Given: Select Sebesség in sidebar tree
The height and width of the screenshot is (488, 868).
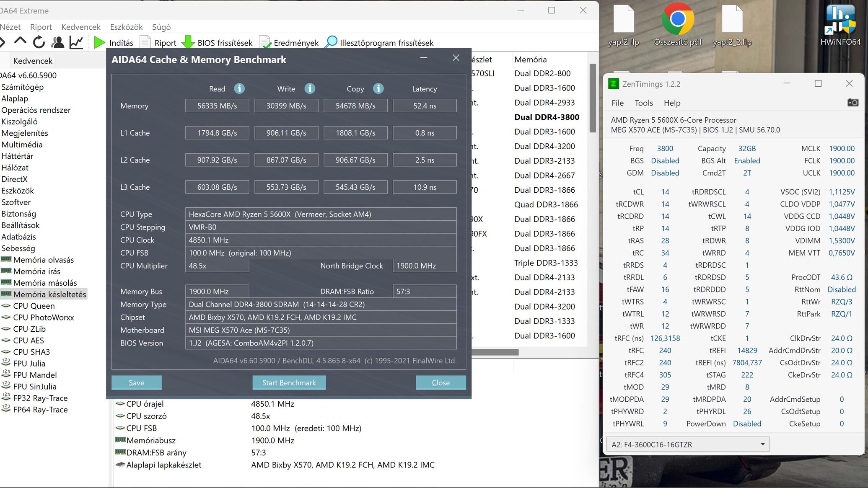Looking at the screenshot, I should coord(18,248).
